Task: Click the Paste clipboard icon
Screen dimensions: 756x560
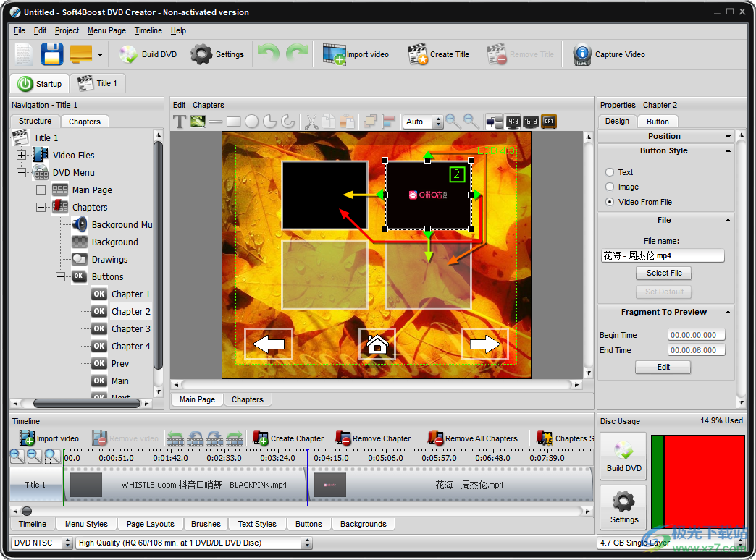Action: [347, 122]
